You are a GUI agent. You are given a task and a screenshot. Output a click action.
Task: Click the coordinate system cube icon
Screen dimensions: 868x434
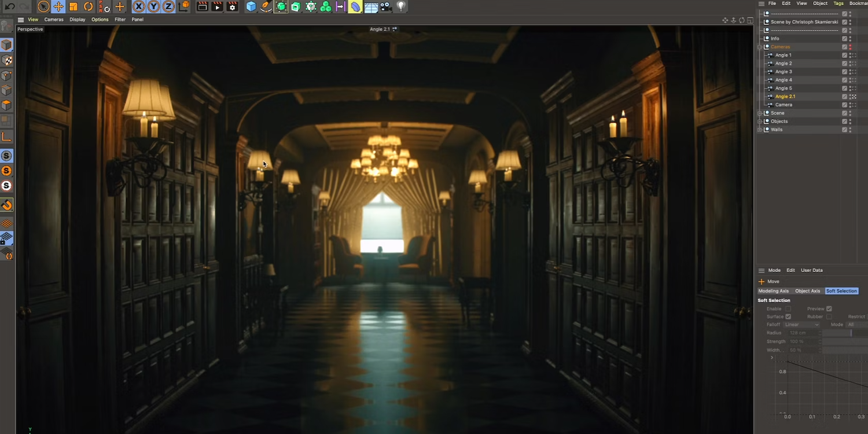(184, 6)
